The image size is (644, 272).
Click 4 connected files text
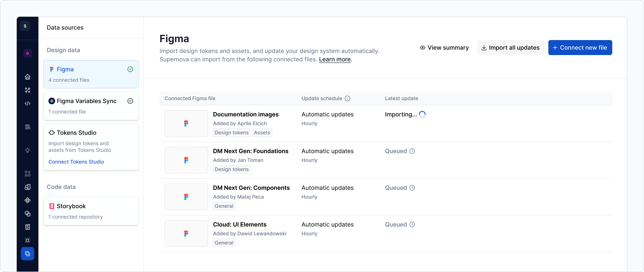pyautogui.click(x=69, y=80)
